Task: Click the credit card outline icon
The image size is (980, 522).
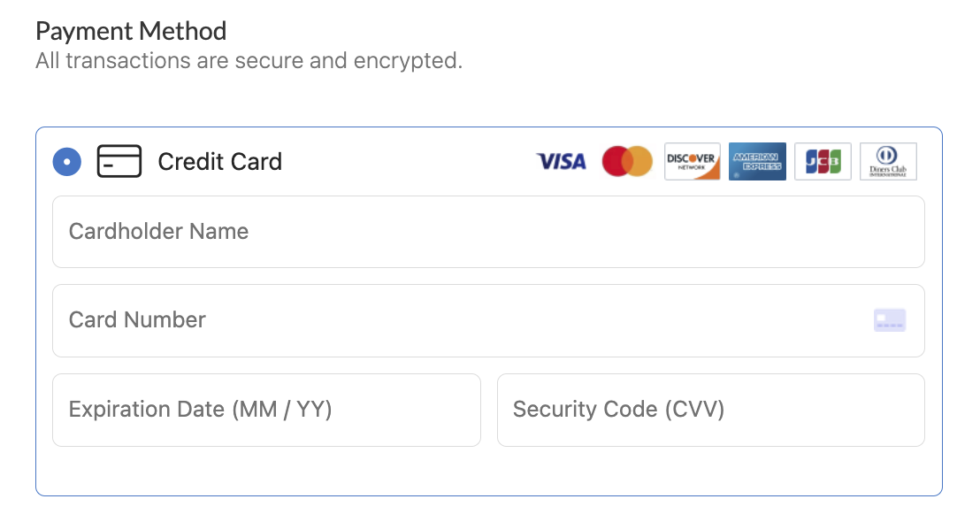Action: click(x=119, y=162)
